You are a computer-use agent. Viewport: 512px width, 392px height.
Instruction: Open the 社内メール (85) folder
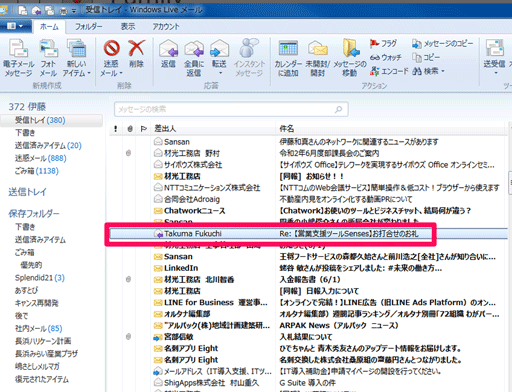[x=38, y=329]
